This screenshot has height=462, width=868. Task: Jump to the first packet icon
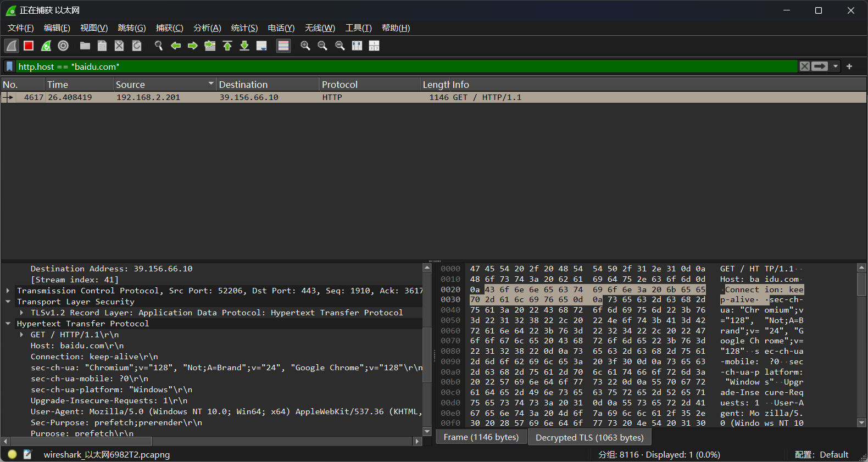coord(227,46)
